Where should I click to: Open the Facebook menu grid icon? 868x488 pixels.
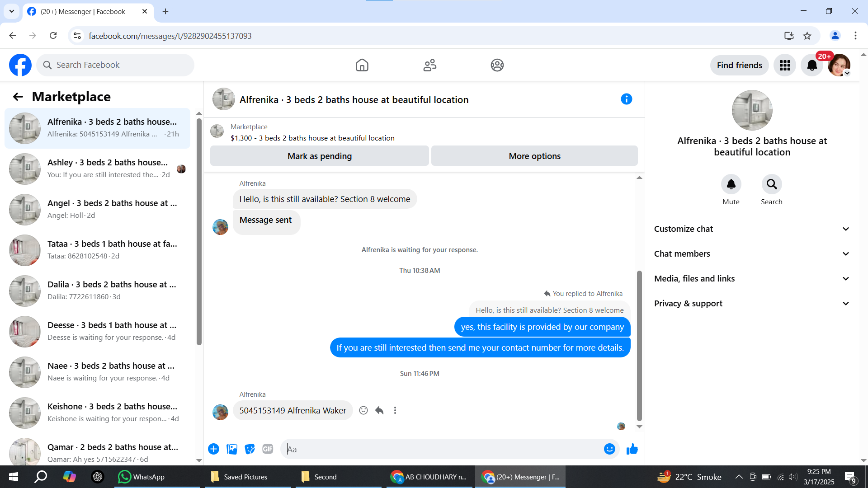pos(785,66)
